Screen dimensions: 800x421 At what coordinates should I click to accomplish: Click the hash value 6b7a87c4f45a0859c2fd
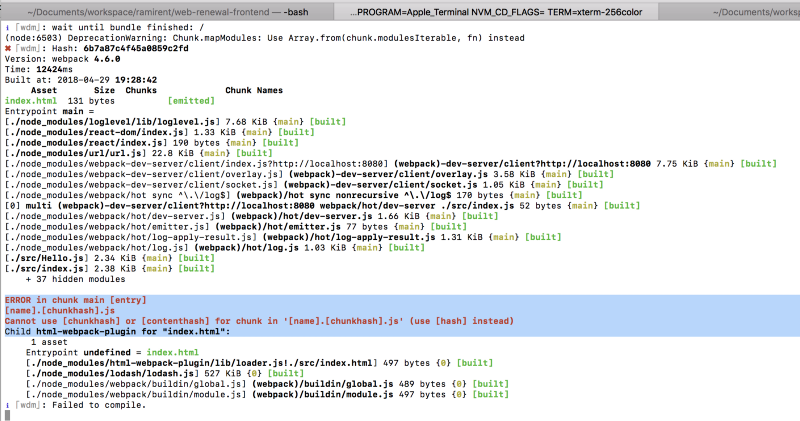(136, 48)
